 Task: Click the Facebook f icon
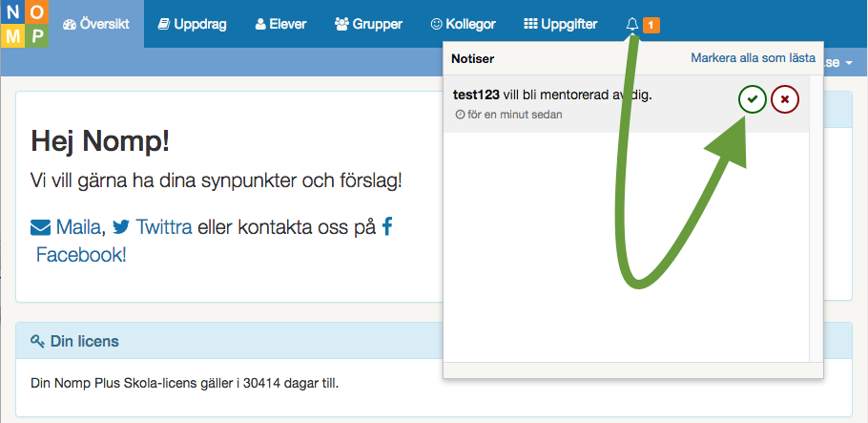pyautogui.click(x=387, y=226)
